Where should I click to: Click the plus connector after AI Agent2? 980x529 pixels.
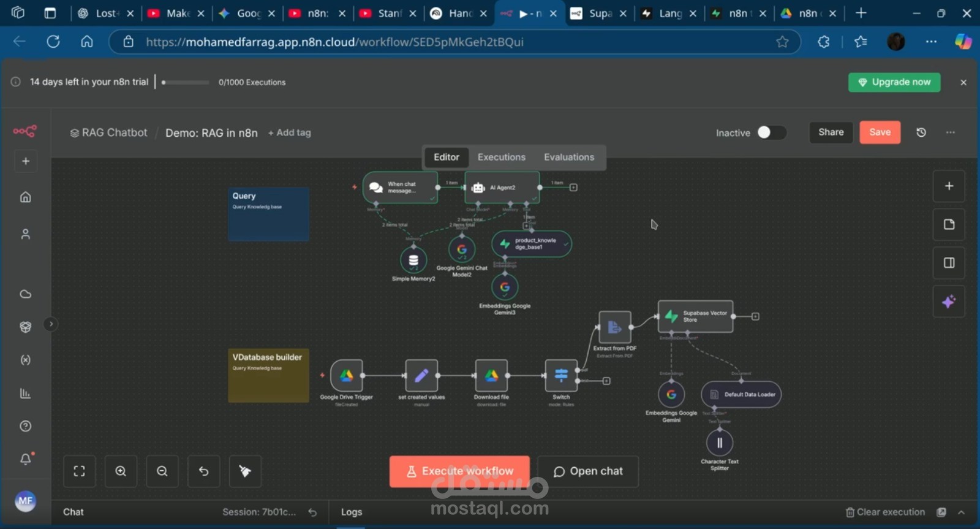[573, 188]
